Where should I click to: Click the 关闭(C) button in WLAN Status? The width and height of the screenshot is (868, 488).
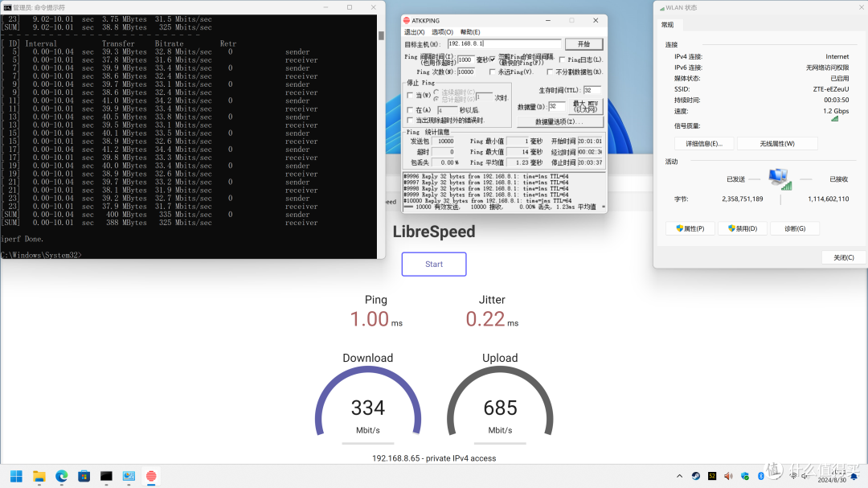coord(844,257)
